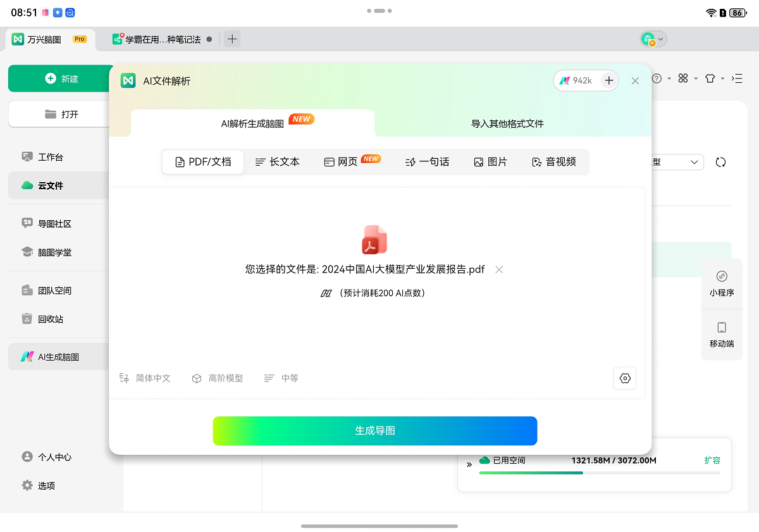Screen dimensions: 759x532
Task: Click the 生成导图 generate button
Action: pos(374,431)
